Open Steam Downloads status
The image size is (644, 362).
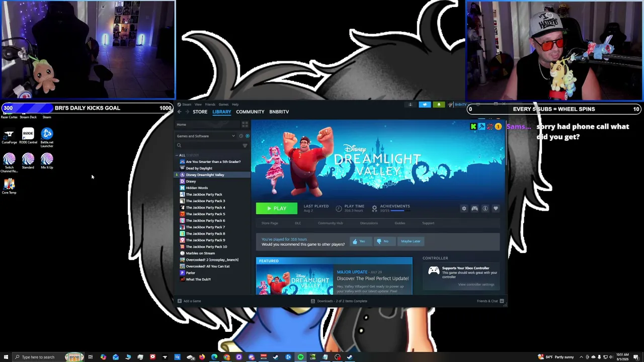pyautogui.click(x=339, y=301)
